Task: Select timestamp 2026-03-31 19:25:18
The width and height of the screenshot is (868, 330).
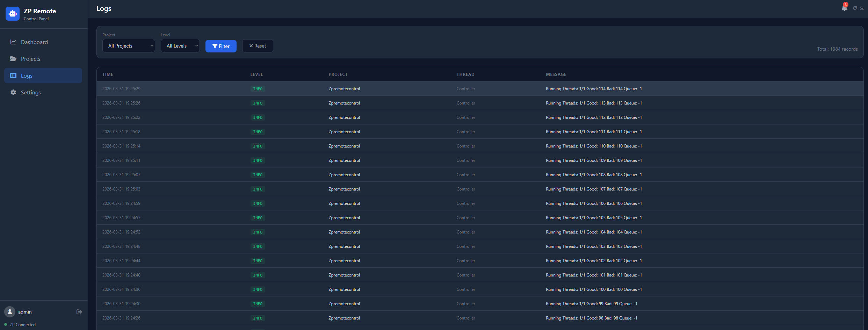Action: coord(121,132)
